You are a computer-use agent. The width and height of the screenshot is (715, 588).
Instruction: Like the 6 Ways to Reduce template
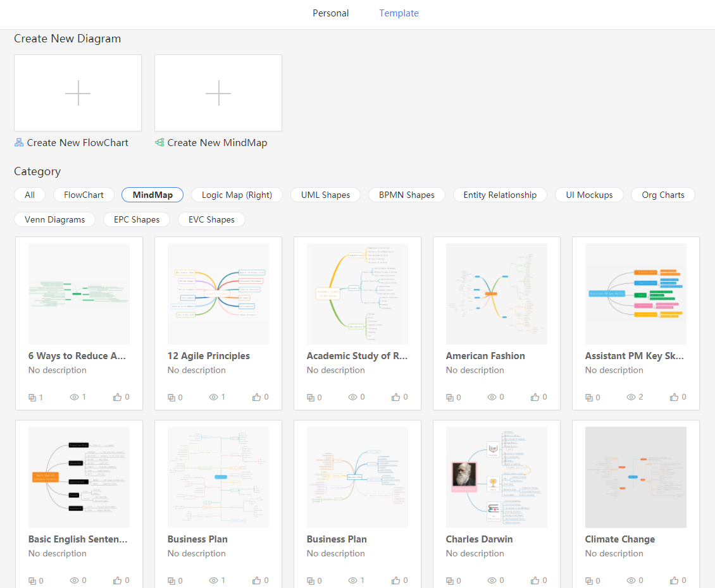(x=117, y=397)
